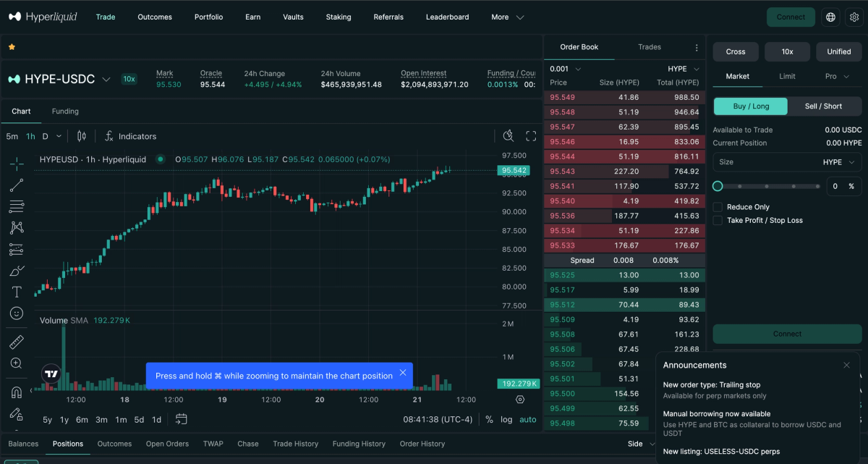Open the candlestick chart type selector

(81, 136)
